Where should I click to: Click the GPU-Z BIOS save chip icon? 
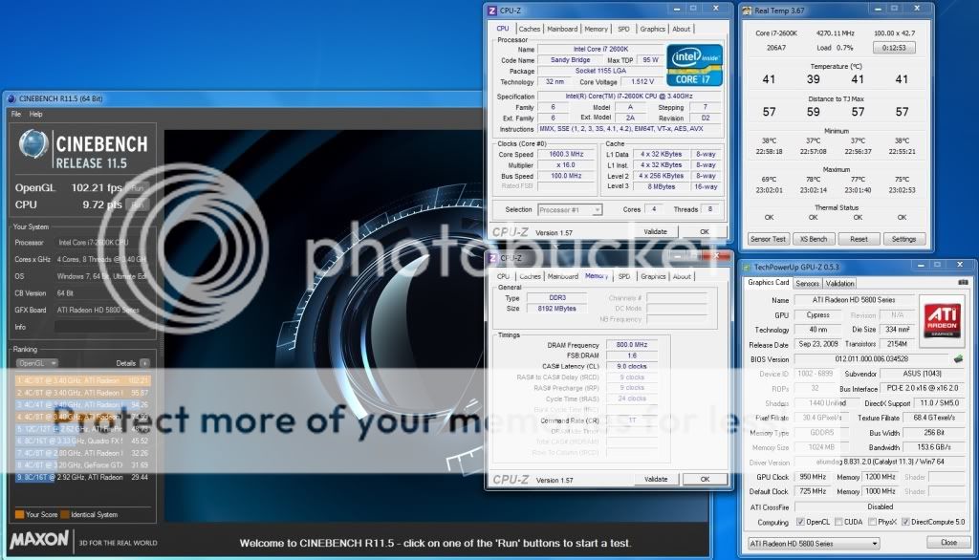(x=958, y=359)
